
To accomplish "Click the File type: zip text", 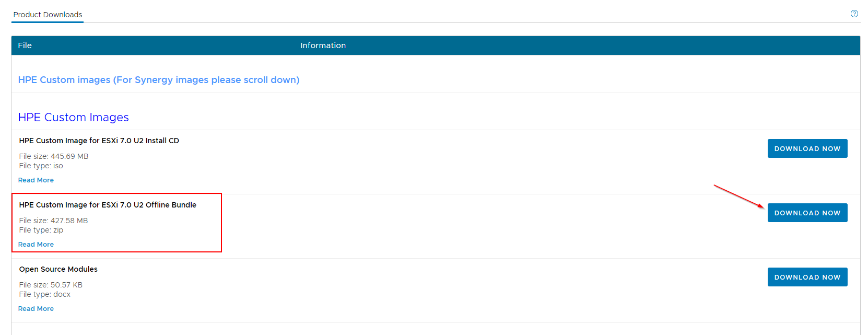I will [41, 230].
